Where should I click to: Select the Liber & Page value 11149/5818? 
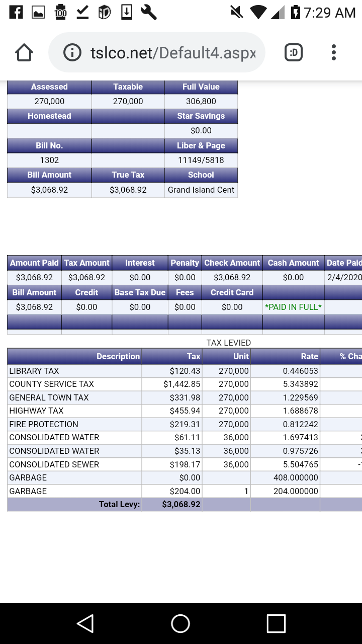201,160
